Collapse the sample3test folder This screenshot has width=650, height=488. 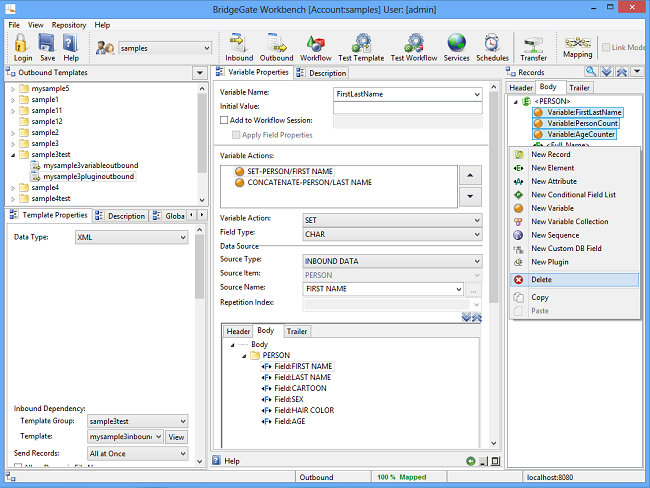(x=13, y=155)
